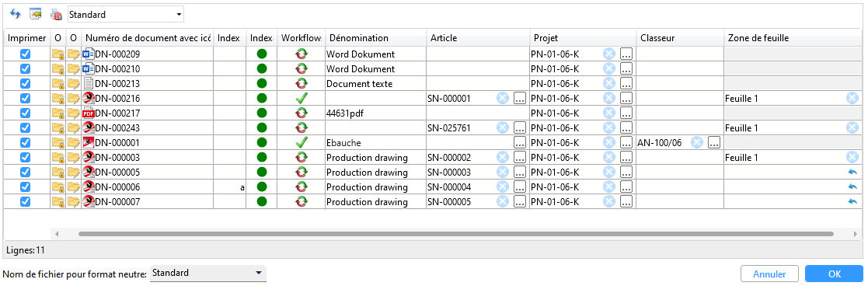Click the table layout settings toolbar icon
Viewport: 868px width, 286px height.
(x=36, y=14)
